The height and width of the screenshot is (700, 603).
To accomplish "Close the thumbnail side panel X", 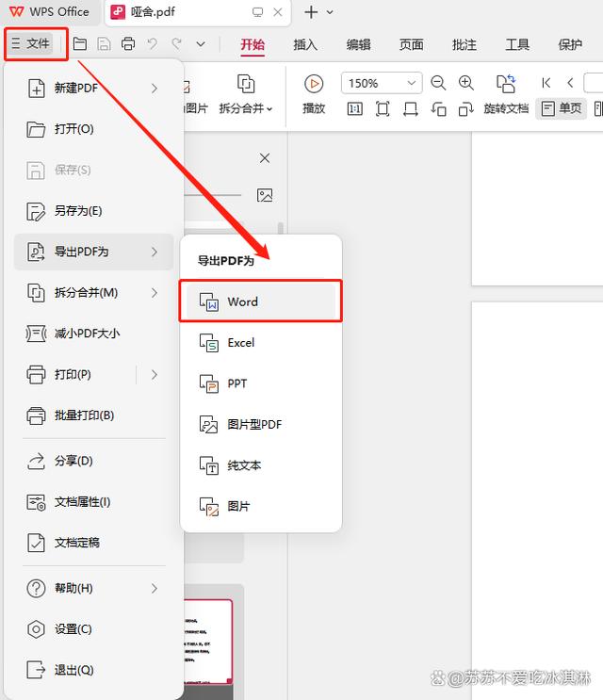I will pos(265,158).
